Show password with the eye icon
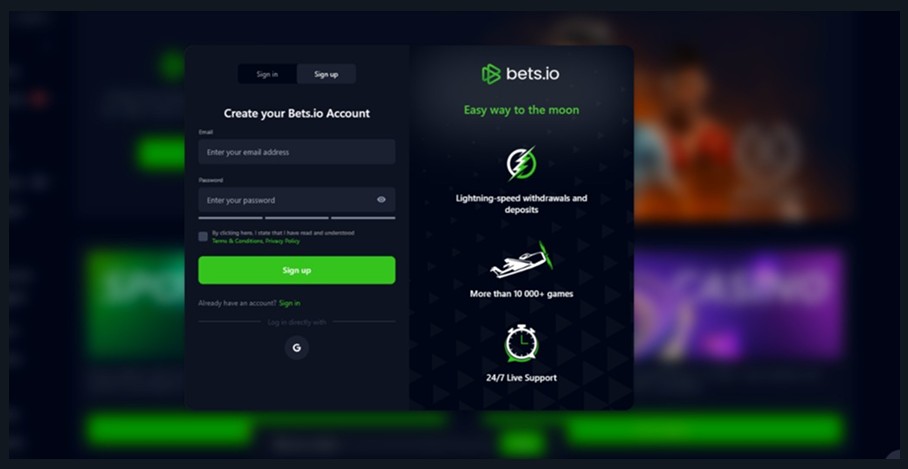The image size is (908, 469). click(x=381, y=200)
